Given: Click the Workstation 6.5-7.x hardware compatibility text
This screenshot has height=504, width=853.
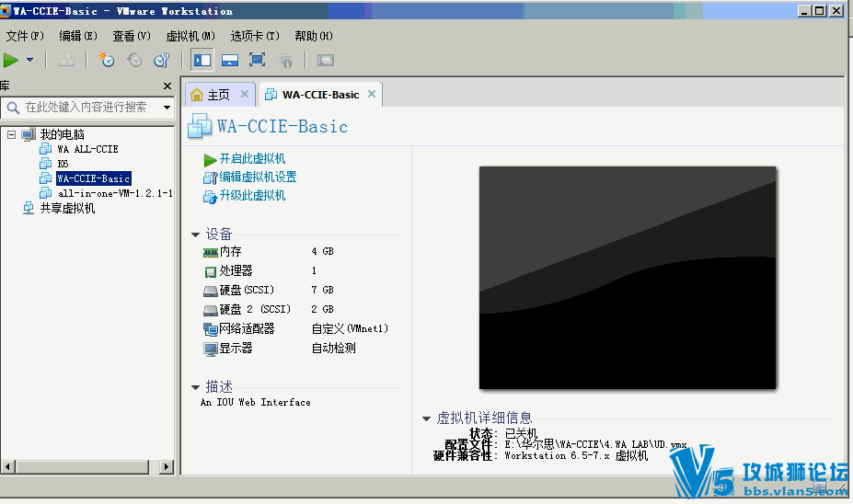Looking at the screenshot, I should coord(576,455).
